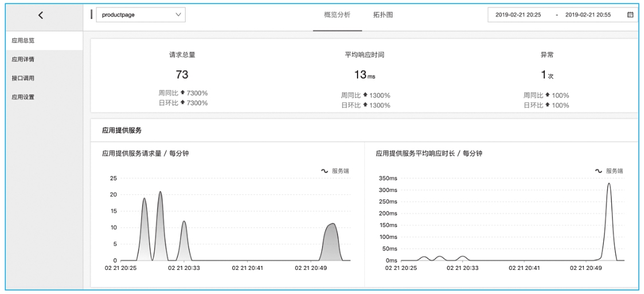The width and height of the screenshot is (644, 294).
Task: Open 应用详情 in the sidebar
Action: [23, 59]
